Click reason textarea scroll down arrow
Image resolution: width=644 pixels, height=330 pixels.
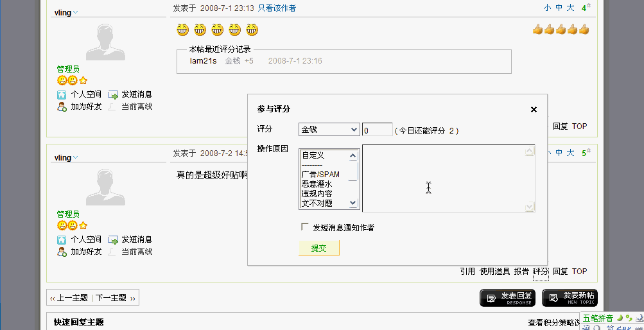pyautogui.click(x=530, y=207)
